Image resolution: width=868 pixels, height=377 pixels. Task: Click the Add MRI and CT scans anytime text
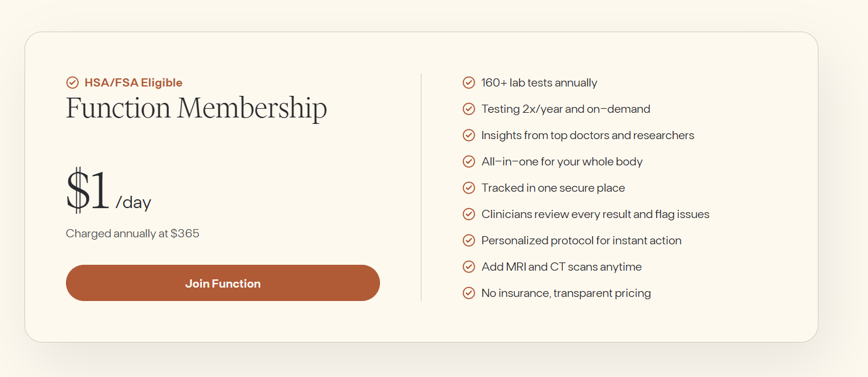click(x=562, y=267)
